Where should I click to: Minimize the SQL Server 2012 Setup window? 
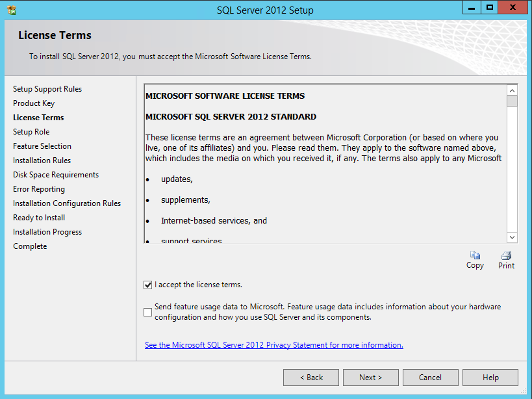coord(472,7)
